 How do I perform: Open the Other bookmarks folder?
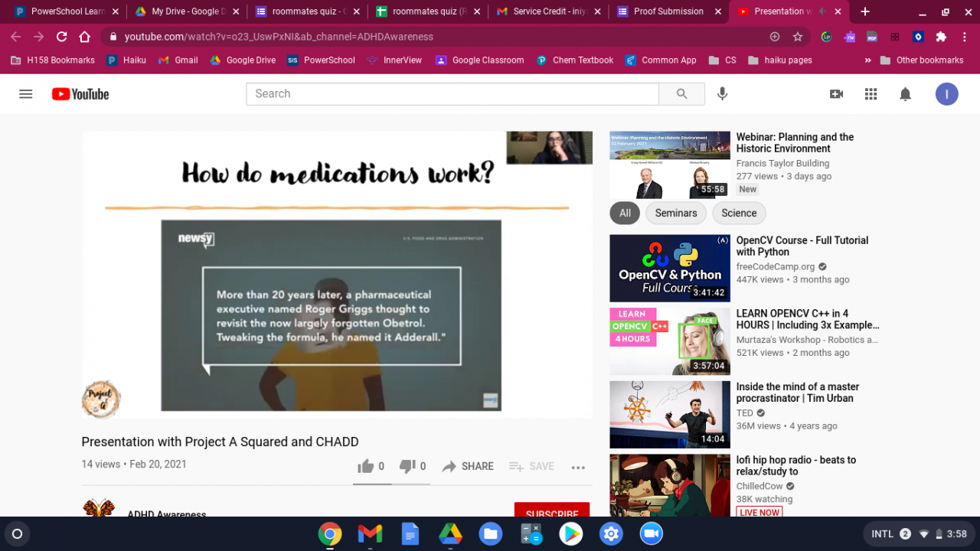pyautogui.click(x=922, y=60)
